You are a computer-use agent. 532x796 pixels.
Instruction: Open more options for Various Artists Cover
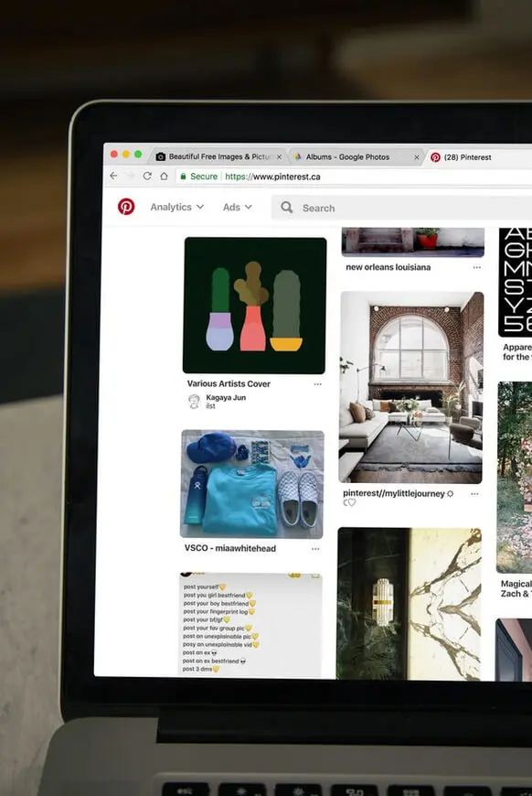pyautogui.click(x=317, y=384)
